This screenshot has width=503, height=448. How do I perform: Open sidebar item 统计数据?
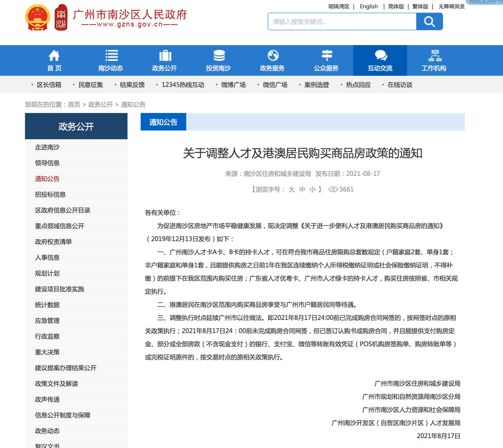click(x=47, y=305)
